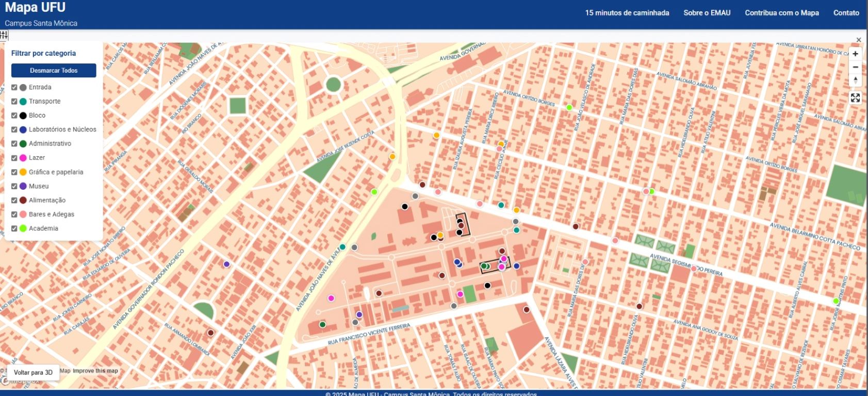Click the Voltar para 3D button

click(33, 372)
